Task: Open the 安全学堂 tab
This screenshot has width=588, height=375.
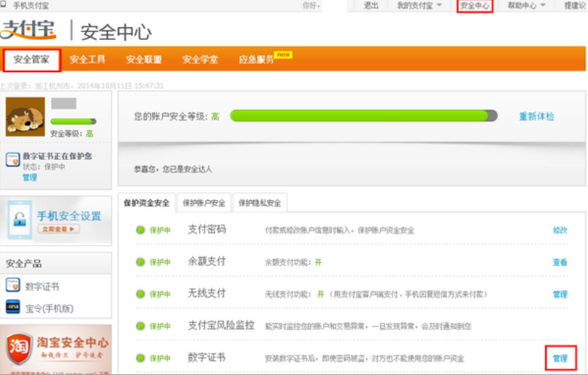Action: tap(200, 59)
